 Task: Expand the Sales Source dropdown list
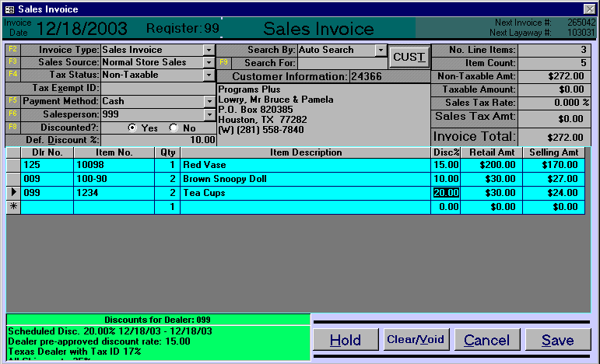(209, 62)
